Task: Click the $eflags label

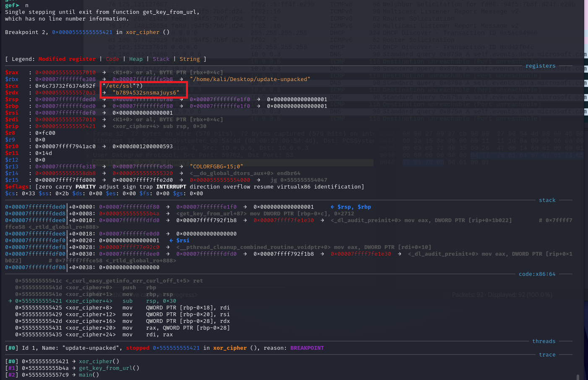Action: (17, 187)
